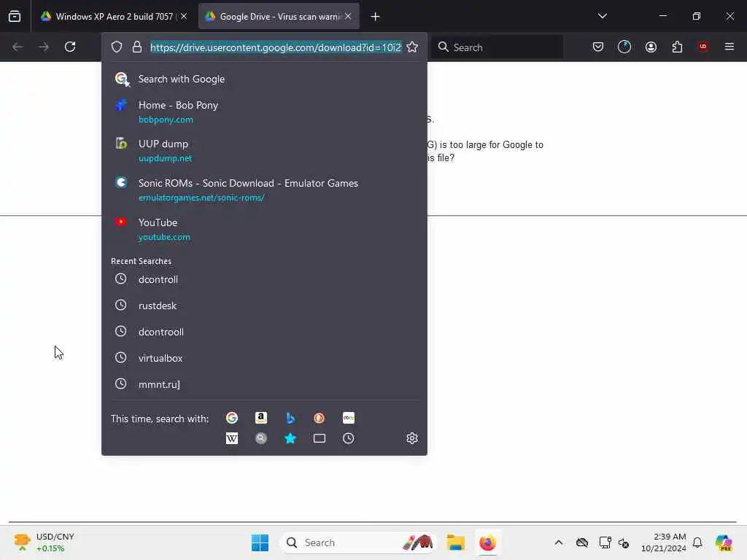Viewport: 747px width, 560px height.
Task: Close the Google Drive Virus scan tab
Action: 348,16
